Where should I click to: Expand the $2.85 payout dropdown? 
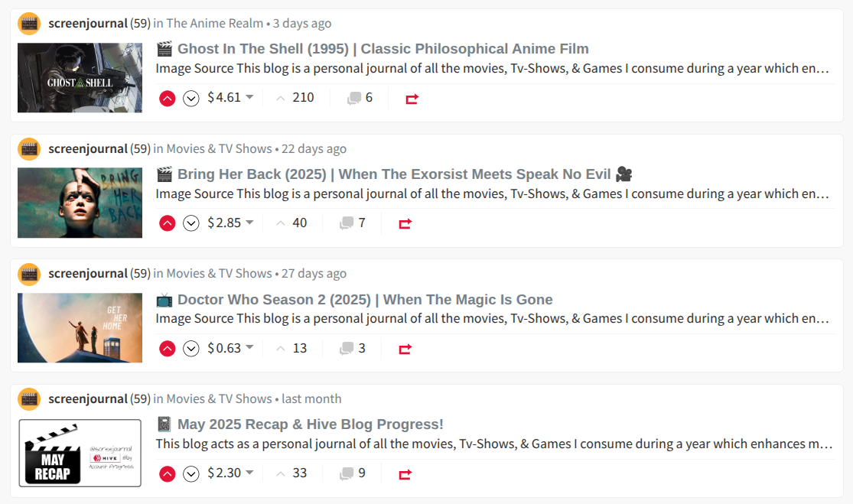coord(230,223)
